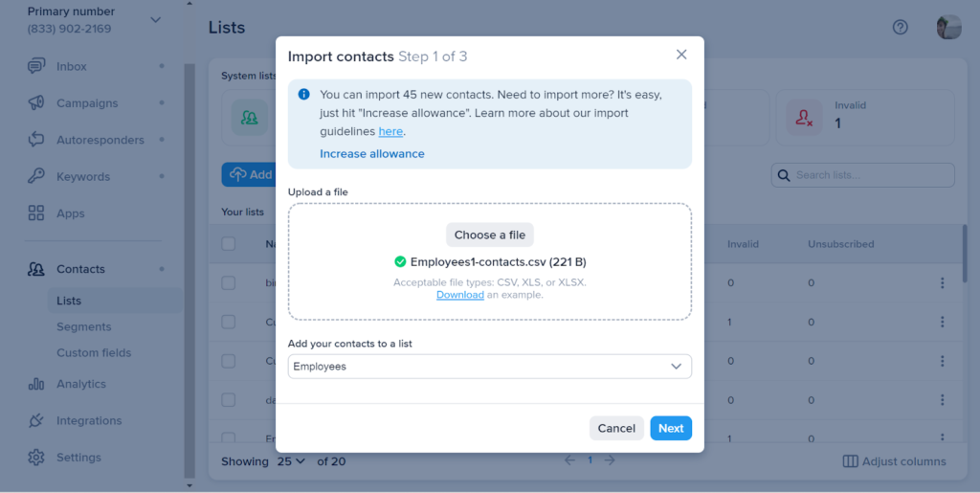Check the first list row checkbox
Screen dimensions: 980x493
point(229,283)
